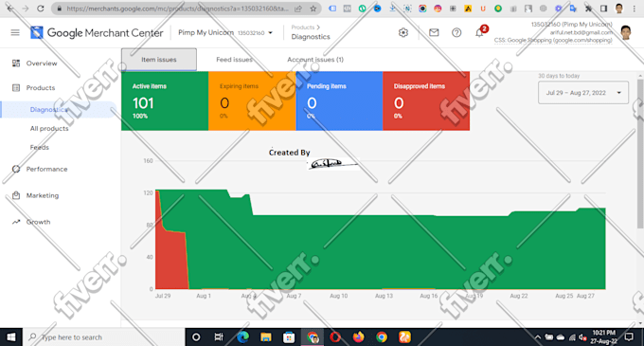Open the mail envelope messages icon

[x=434, y=32]
